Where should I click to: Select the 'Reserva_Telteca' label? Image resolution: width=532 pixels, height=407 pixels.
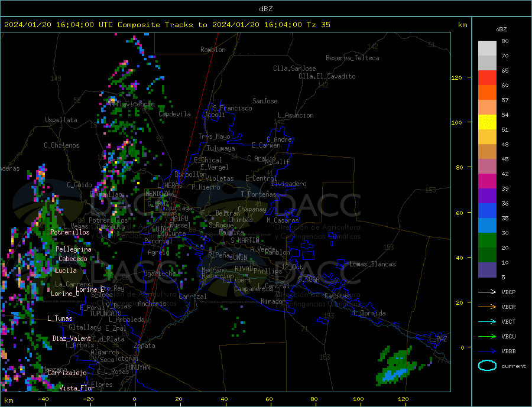[x=352, y=58]
